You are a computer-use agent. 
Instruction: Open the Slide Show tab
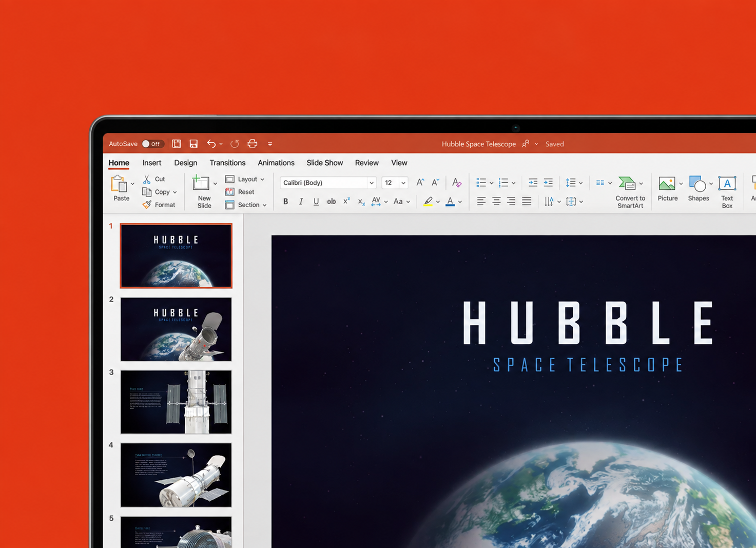325,163
